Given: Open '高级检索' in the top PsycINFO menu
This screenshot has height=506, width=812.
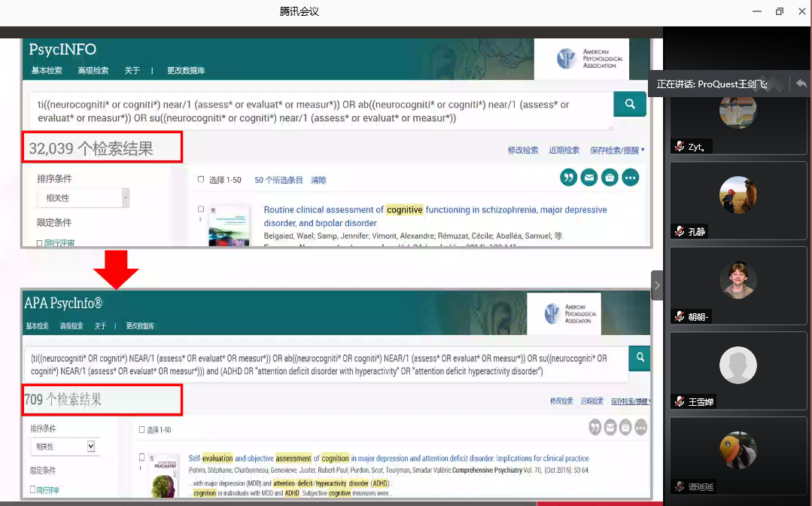Looking at the screenshot, I should (x=93, y=71).
